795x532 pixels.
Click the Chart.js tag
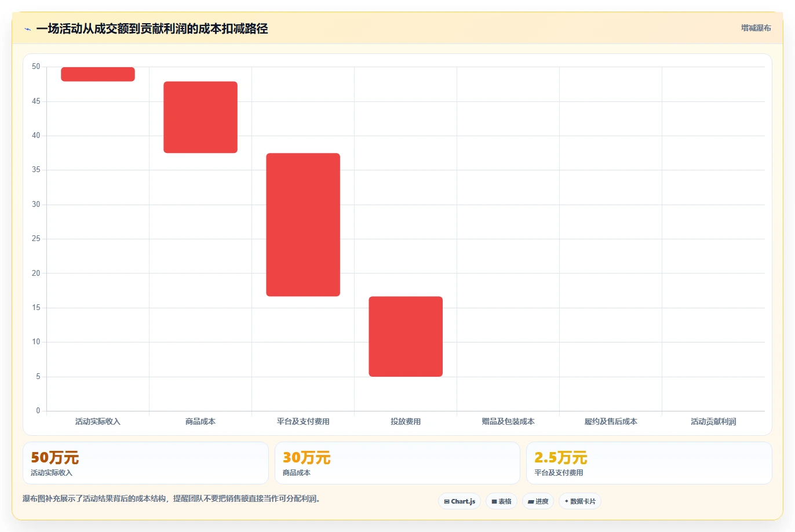click(460, 501)
